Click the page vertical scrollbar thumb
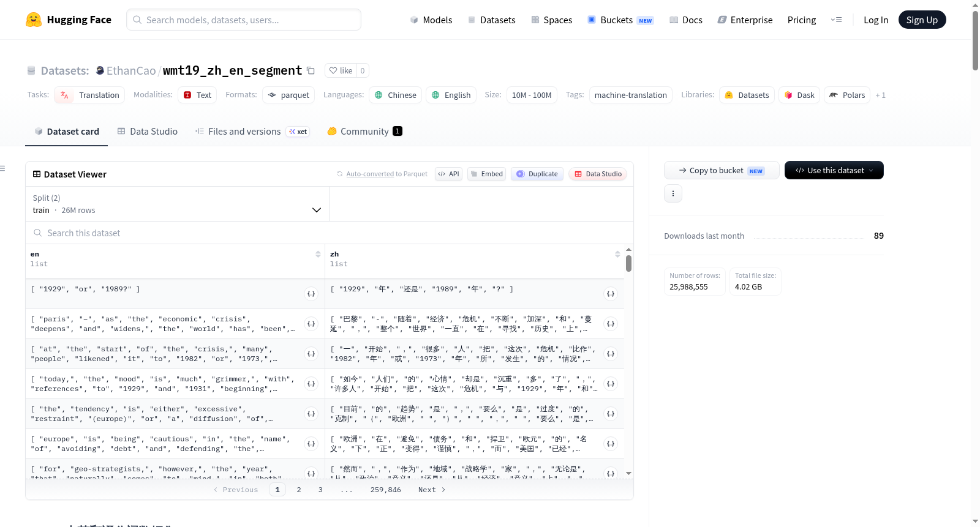The height and width of the screenshot is (527, 980). pyautogui.click(x=975, y=40)
